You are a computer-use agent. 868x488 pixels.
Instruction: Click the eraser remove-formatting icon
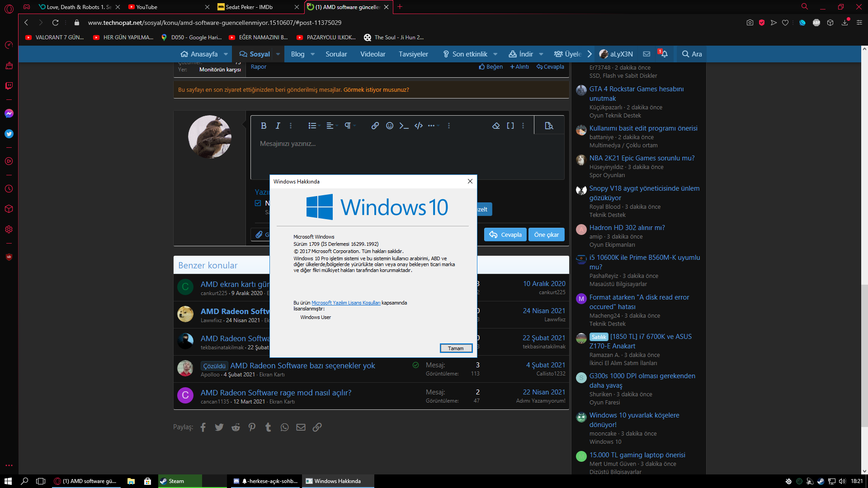[x=496, y=126]
